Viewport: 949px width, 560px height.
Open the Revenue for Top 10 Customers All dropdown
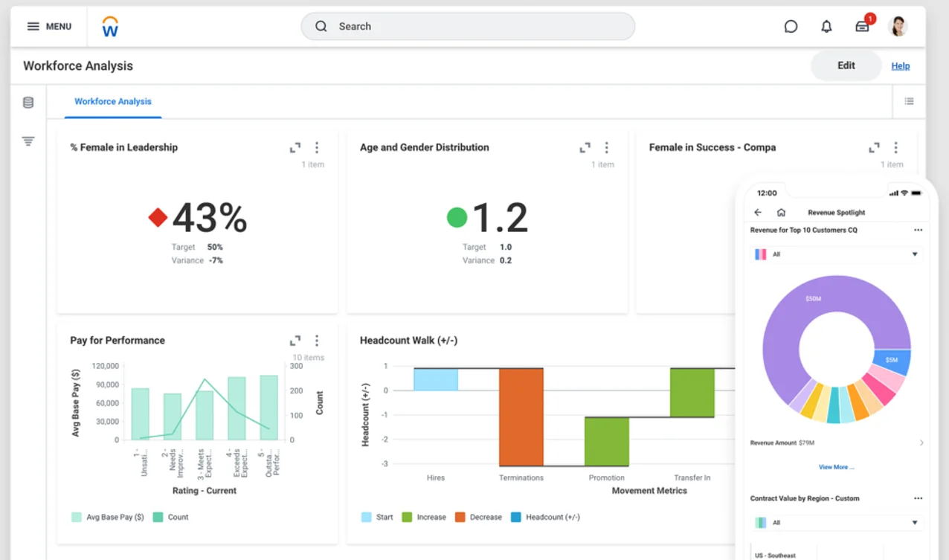837,254
